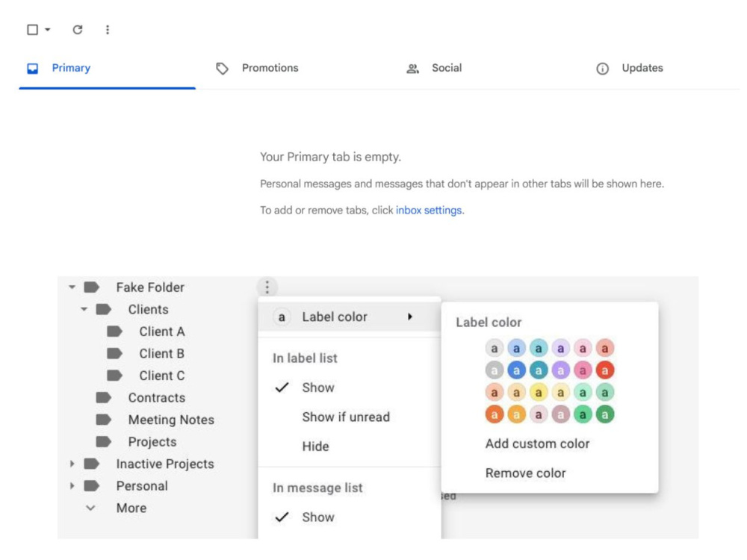Image resolution: width=747 pixels, height=560 pixels.
Task: Collapse the Clients sublabel
Action: (x=84, y=310)
